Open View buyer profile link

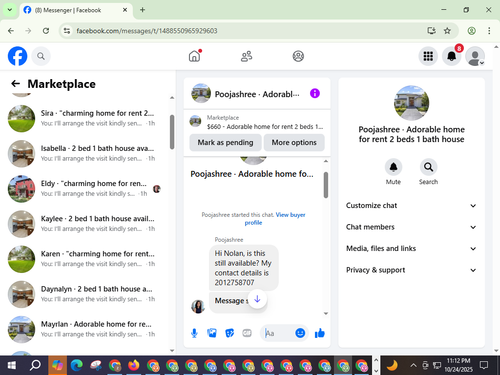tap(275, 219)
